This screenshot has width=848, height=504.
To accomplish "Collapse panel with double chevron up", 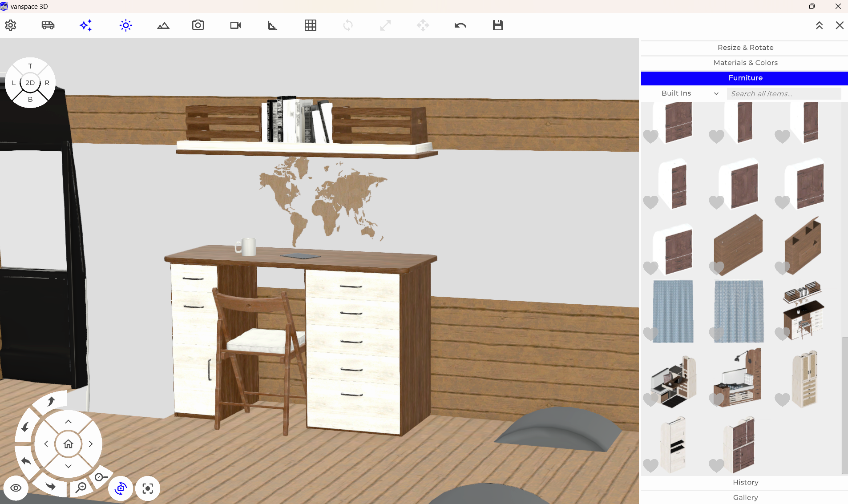I will click(819, 25).
